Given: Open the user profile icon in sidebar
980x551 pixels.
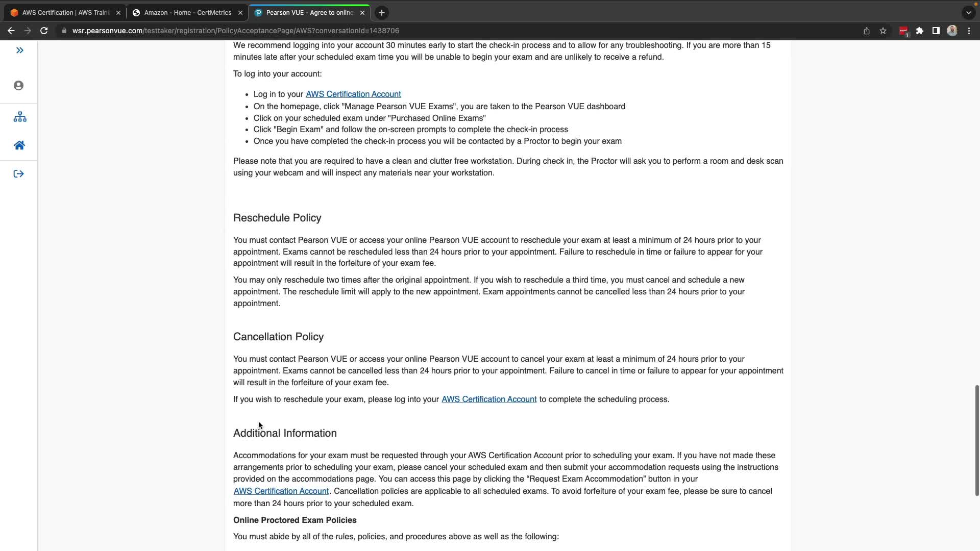Looking at the screenshot, I should pos(19,86).
